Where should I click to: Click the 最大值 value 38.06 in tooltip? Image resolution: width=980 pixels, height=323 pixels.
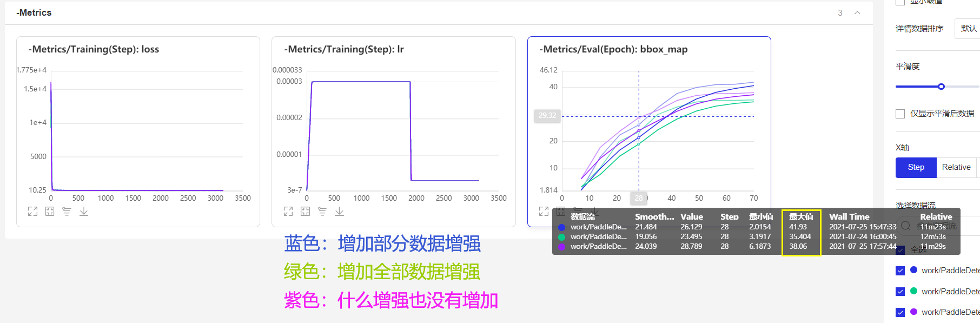click(x=798, y=246)
